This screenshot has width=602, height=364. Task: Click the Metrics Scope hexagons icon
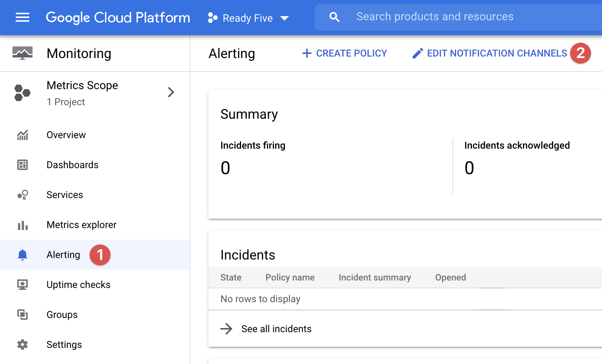pyautogui.click(x=22, y=92)
